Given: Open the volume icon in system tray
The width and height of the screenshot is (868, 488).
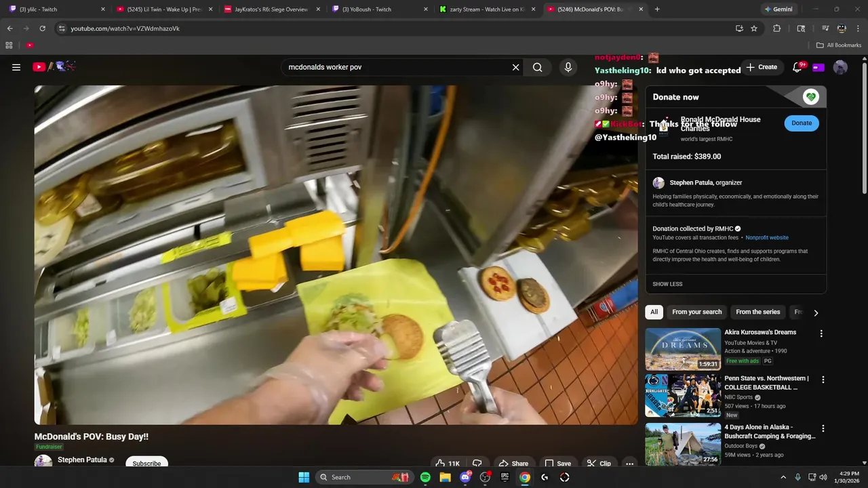Looking at the screenshot, I should [x=823, y=477].
